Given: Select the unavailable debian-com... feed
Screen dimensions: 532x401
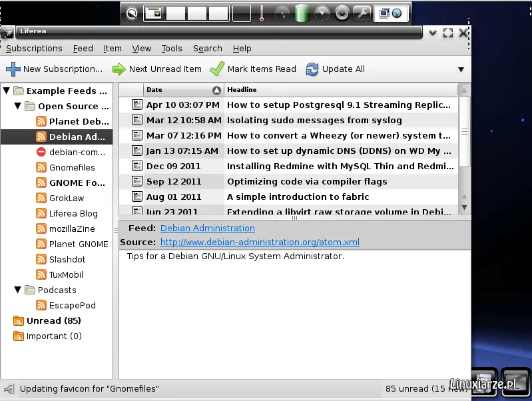Looking at the screenshot, I should coord(71,152).
